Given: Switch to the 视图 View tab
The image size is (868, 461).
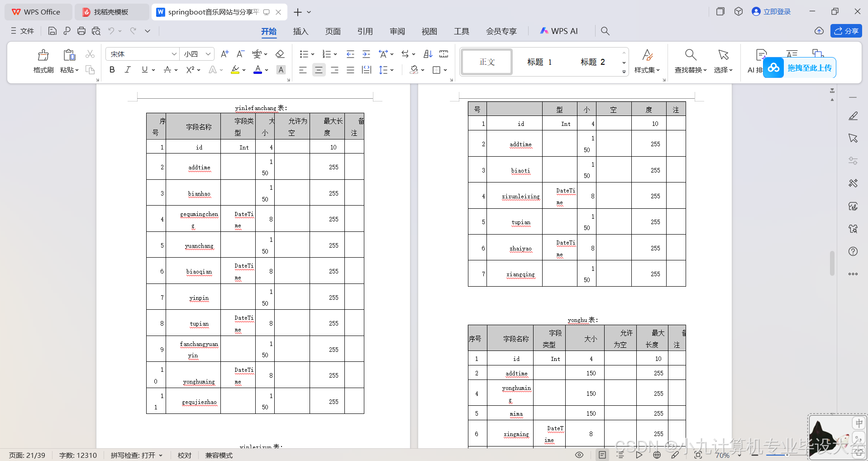Looking at the screenshot, I should tap(429, 31).
